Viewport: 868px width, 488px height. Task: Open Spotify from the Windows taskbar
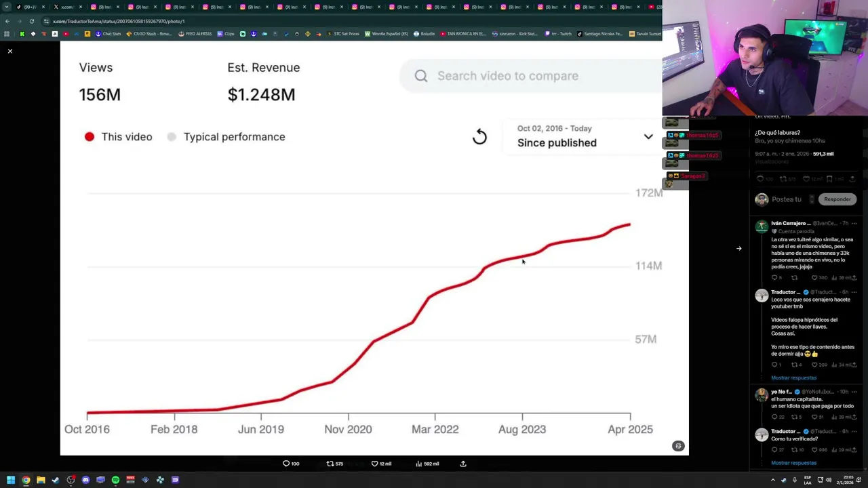click(x=115, y=480)
